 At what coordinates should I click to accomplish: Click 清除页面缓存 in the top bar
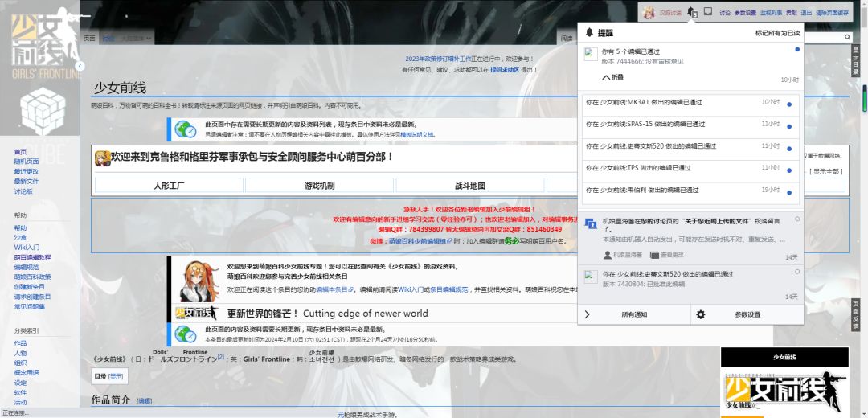[832, 13]
